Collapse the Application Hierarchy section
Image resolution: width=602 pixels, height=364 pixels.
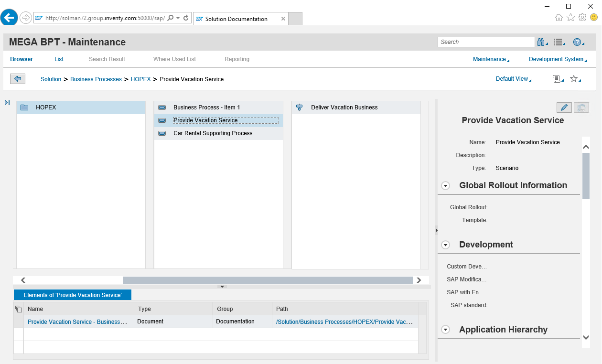446,330
